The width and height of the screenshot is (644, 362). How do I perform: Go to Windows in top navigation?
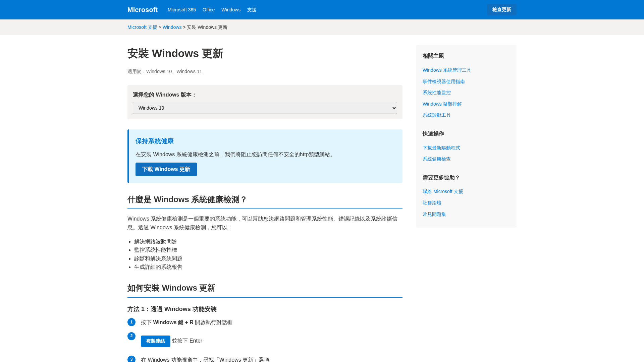pos(231,10)
